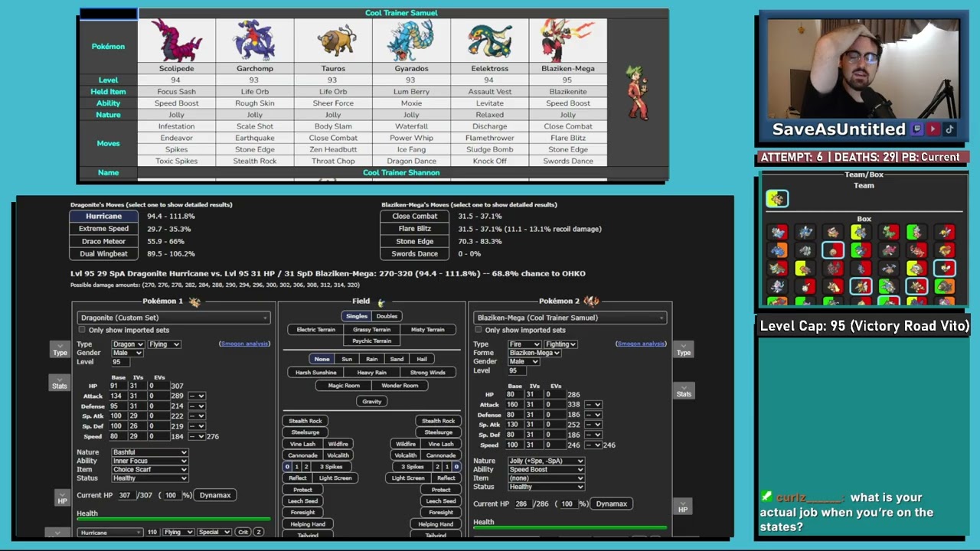The width and height of the screenshot is (980, 551).
Task: Select Flare Blitz in Blaziken-Mega's moves
Action: [x=415, y=229]
